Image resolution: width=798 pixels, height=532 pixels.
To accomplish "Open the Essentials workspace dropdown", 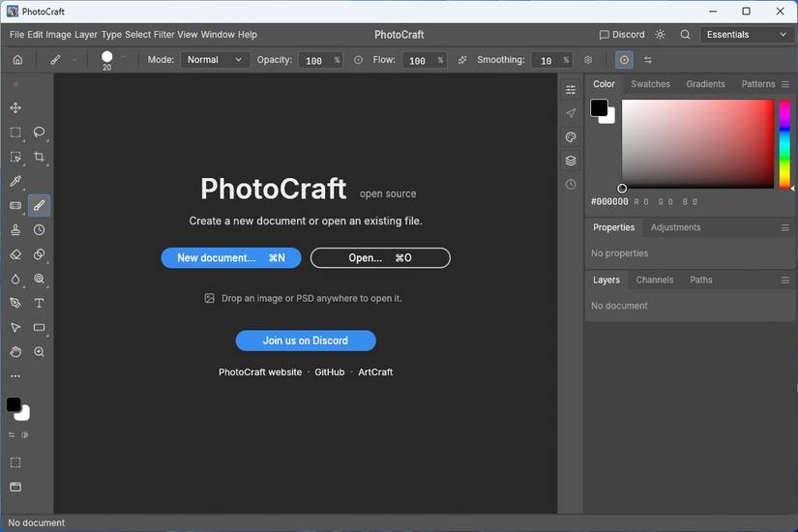I will [x=746, y=35].
